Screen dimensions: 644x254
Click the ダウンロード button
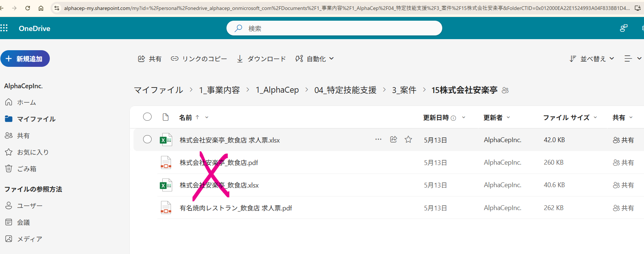click(262, 59)
